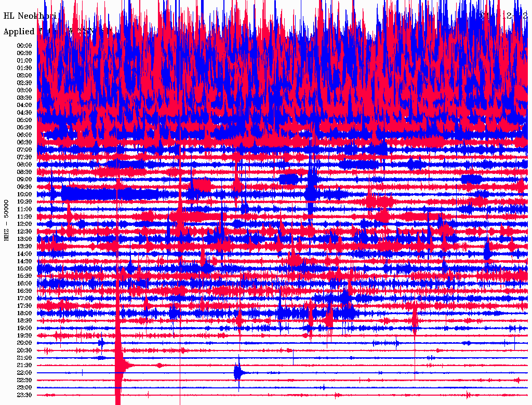Select the 20:00 time label

24,343
